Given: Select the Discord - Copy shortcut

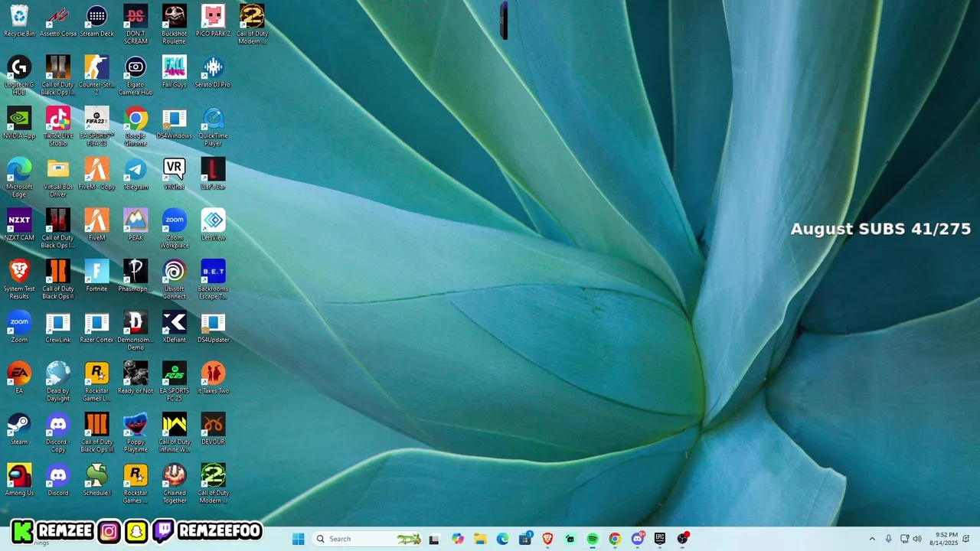Looking at the screenshot, I should coord(58,433).
